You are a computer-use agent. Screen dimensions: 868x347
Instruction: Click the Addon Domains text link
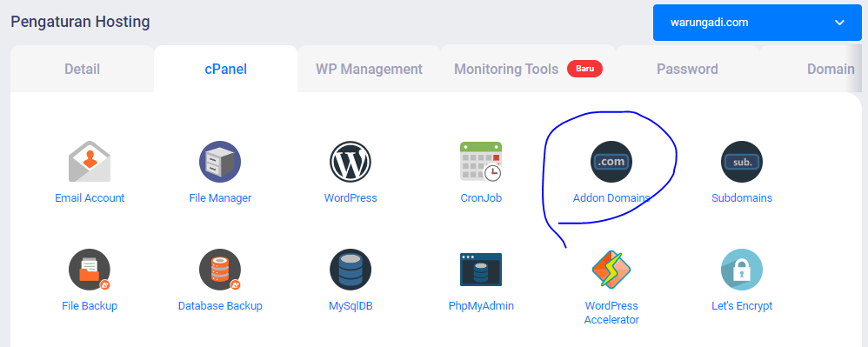click(x=611, y=197)
